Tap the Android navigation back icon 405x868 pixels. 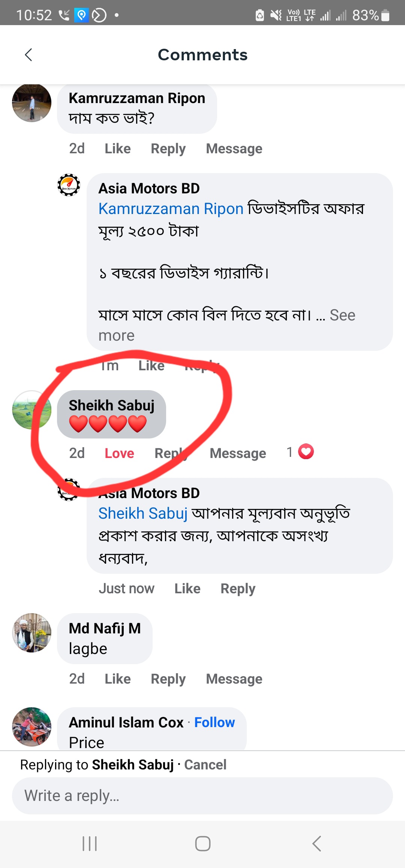coord(316,844)
